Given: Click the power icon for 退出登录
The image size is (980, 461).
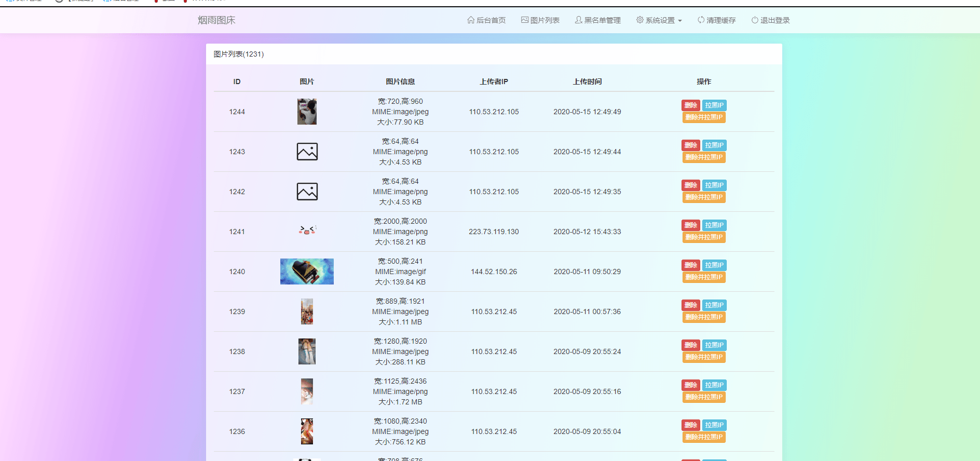Looking at the screenshot, I should coord(755,20).
